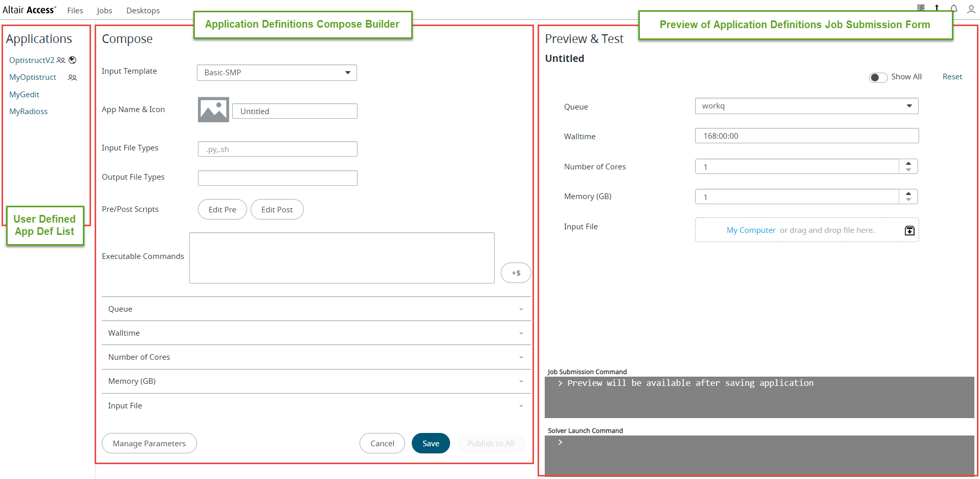Click the Publish to All button
Screen dimensions: 980x479
(x=491, y=443)
